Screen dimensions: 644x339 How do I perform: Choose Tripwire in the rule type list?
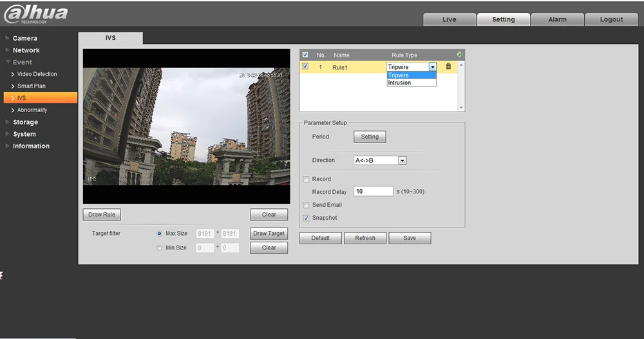412,75
